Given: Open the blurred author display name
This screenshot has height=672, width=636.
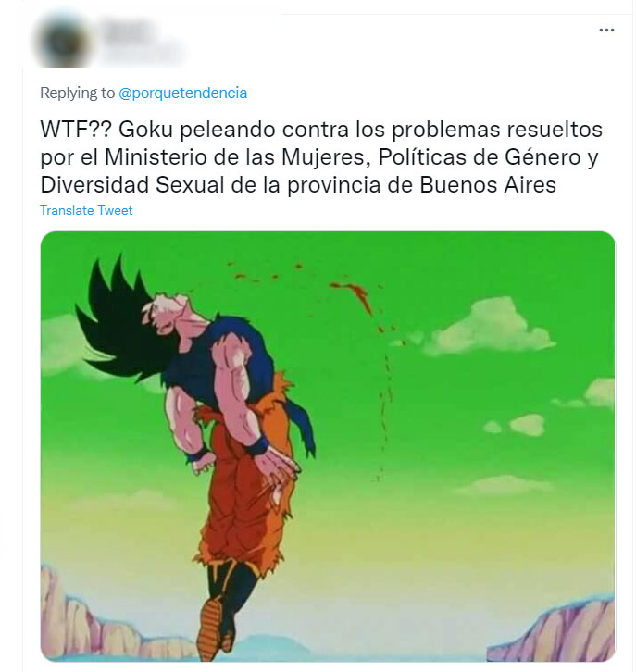Looking at the screenshot, I should click(x=128, y=29).
